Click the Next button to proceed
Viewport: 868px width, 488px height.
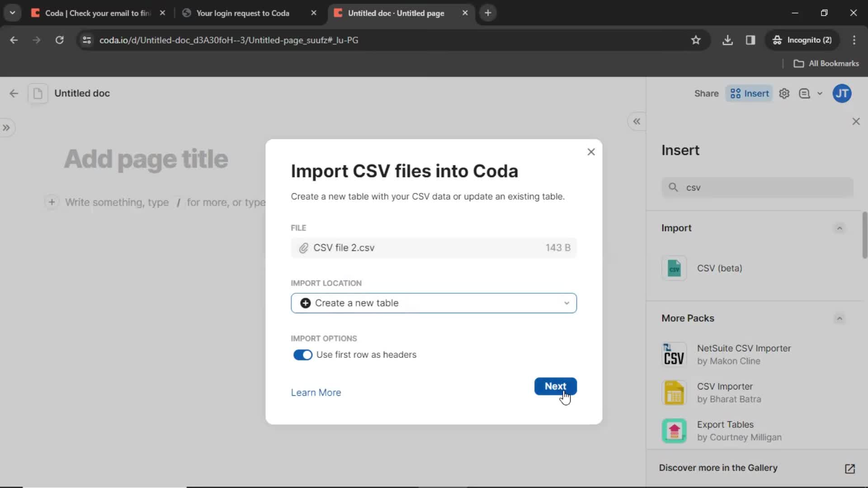click(x=555, y=386)
